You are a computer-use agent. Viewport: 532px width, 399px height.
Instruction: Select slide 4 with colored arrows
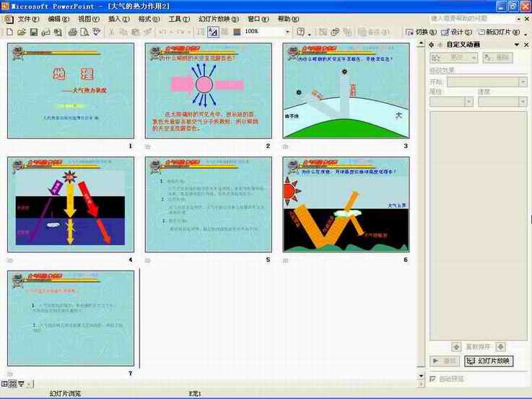tap(71, 204)
